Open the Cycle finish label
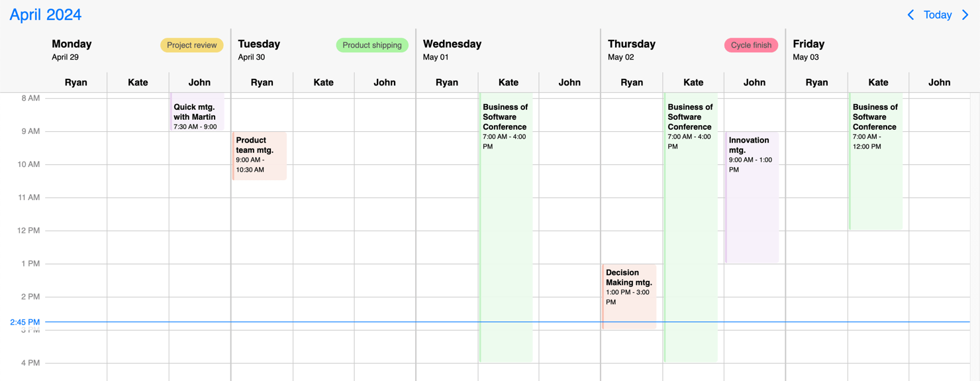 751,45
